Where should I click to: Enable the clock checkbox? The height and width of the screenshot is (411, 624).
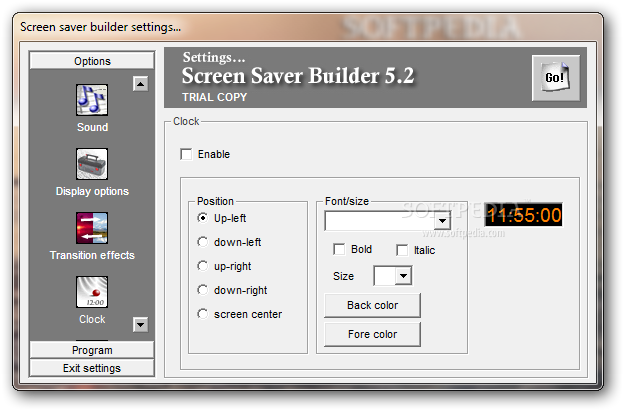186,154
